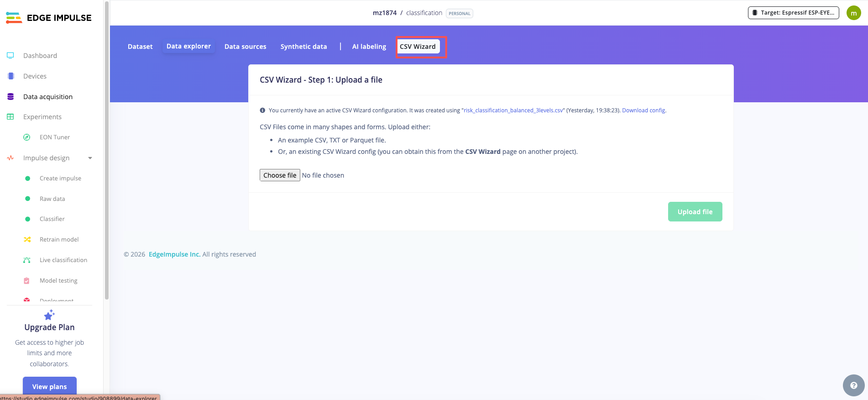This screenshot has width=868, height=400.
Task: Click the Live classification icon
Action: pyautogui.click(x=27, y=260)
